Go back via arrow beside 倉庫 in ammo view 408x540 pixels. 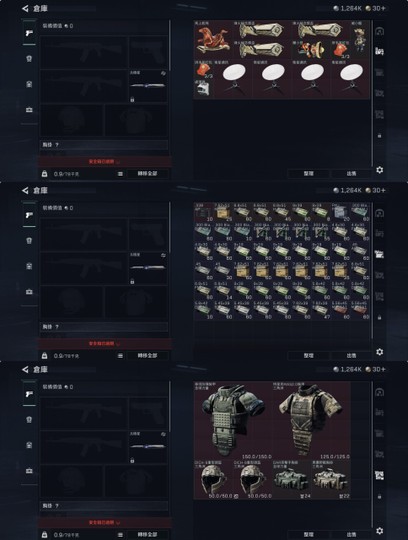(25, 190)
